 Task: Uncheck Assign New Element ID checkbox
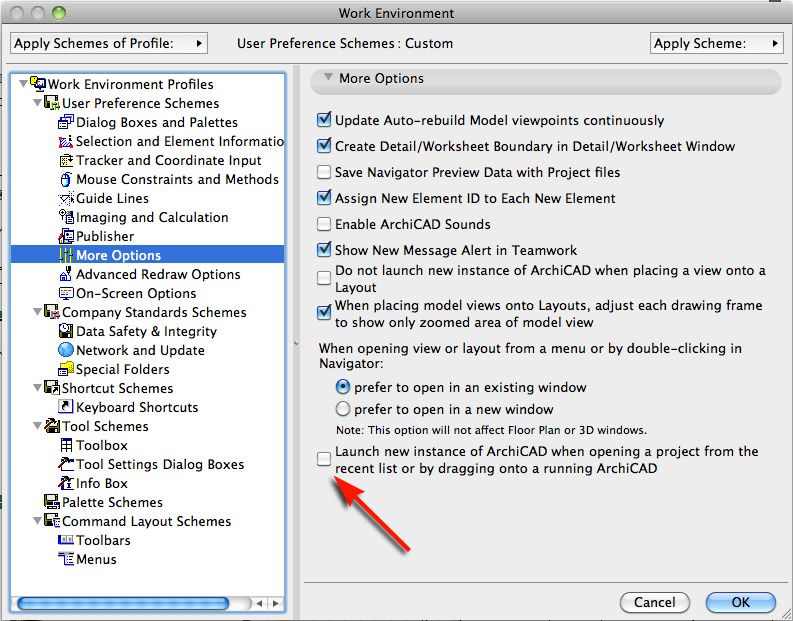click(324, 198)
